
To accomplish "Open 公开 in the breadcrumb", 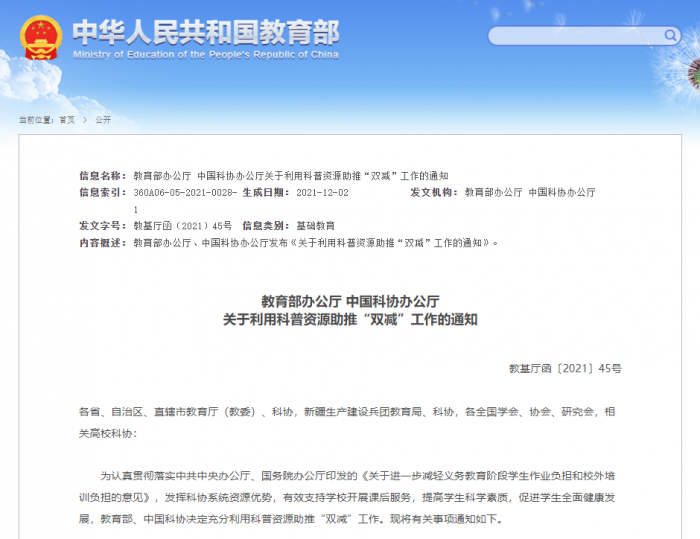I will coord(103,119).
